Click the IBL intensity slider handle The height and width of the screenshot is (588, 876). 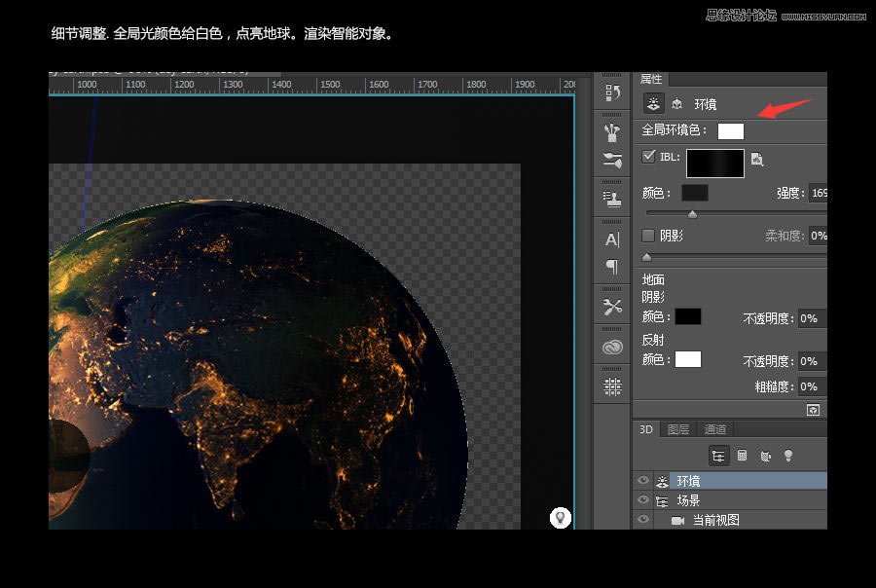click(x=693, y=214)
